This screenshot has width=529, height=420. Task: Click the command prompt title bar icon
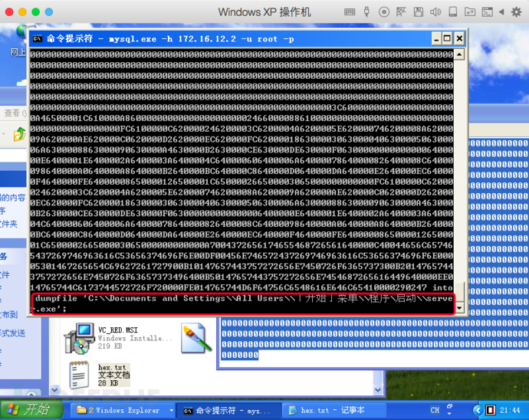coord(37,39)
